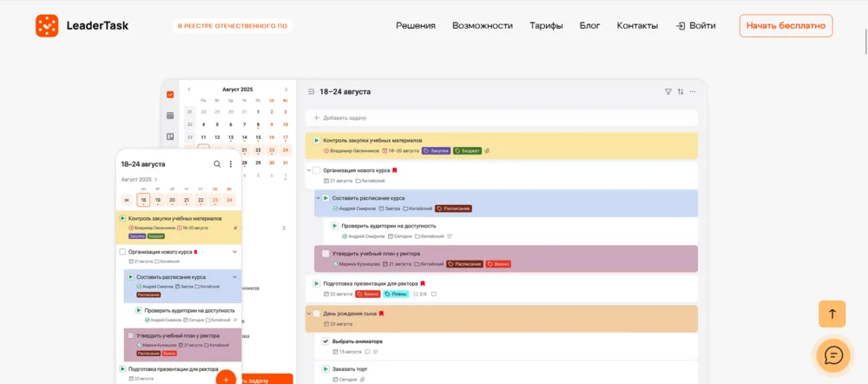Image resolution: width=868 pixels, height=384 pixels.
Task: Open the Тарифы page
Action: 546,25
